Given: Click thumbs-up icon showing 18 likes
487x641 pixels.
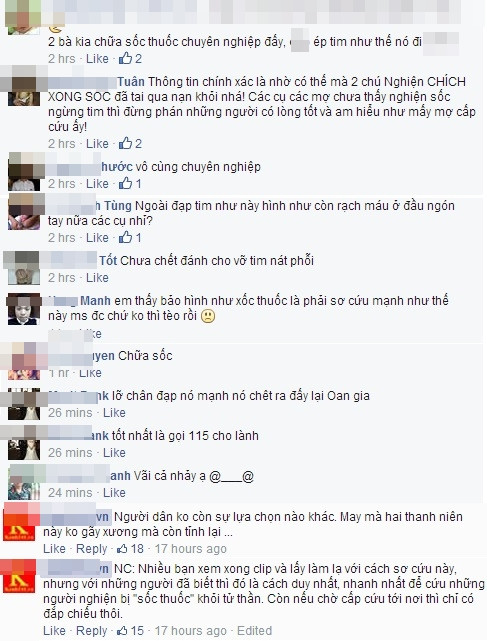Looking at the screenshot, I should pyautogui.click(x=122, y=549).
